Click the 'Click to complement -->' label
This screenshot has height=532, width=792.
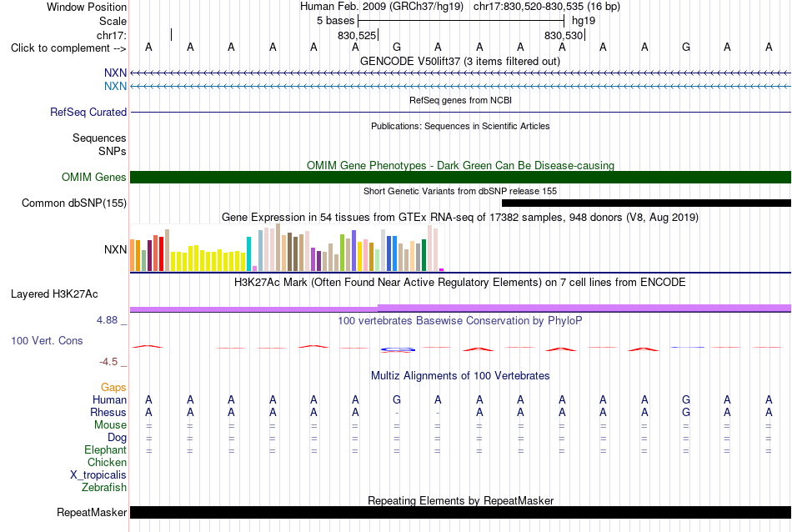pos(68,48)
